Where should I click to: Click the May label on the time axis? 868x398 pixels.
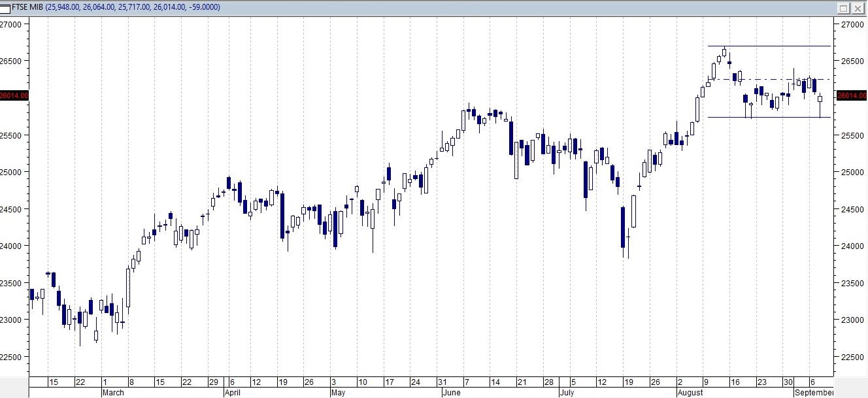tap(338, 393)
